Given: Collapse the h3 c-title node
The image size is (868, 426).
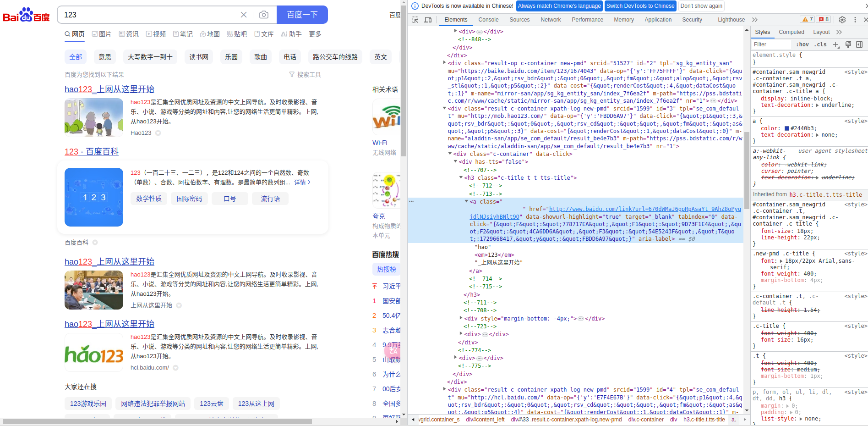Looking at the screenshot, I should pos(461,177).
